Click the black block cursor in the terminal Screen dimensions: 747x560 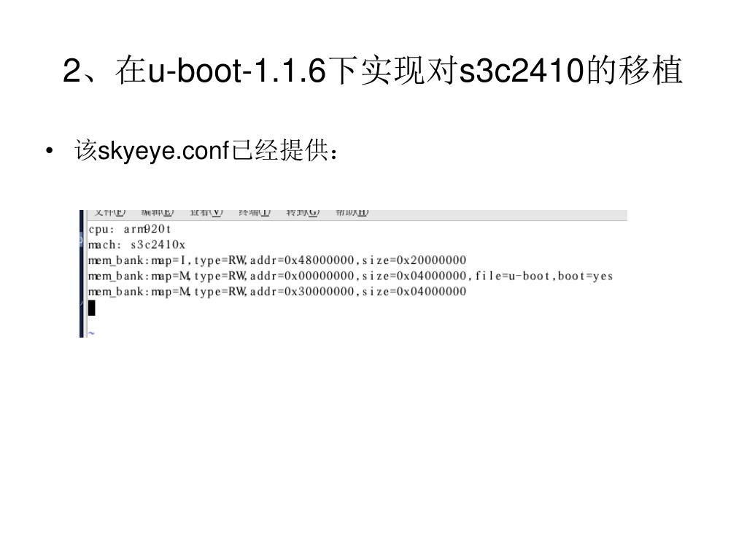click(x=92, y=308)
